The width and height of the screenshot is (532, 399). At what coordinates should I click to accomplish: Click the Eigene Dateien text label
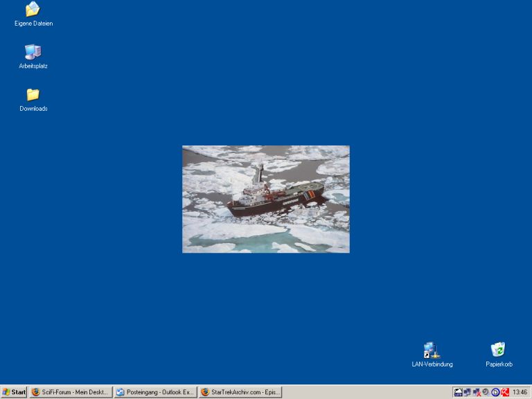pyautogui.click(x=33, y=24)
